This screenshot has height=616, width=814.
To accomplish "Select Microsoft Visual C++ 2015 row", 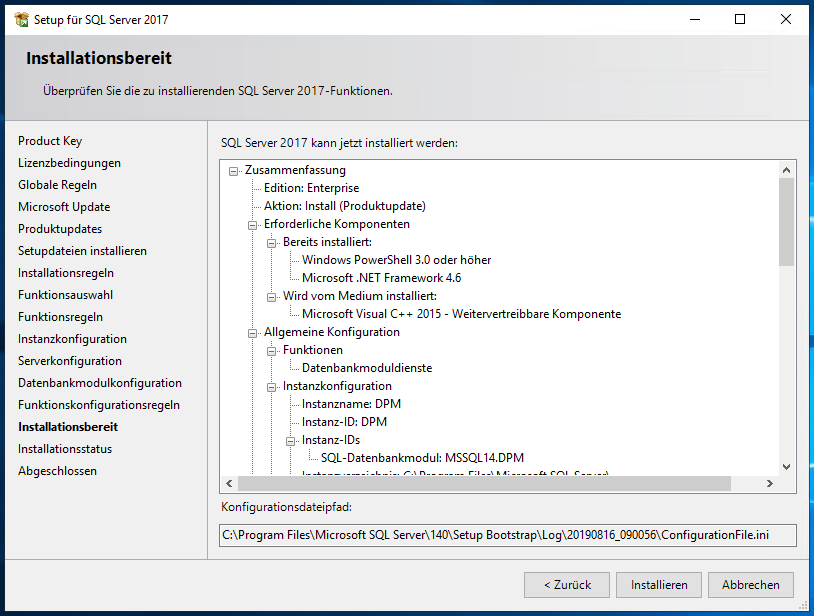I will tap(462, 314).
